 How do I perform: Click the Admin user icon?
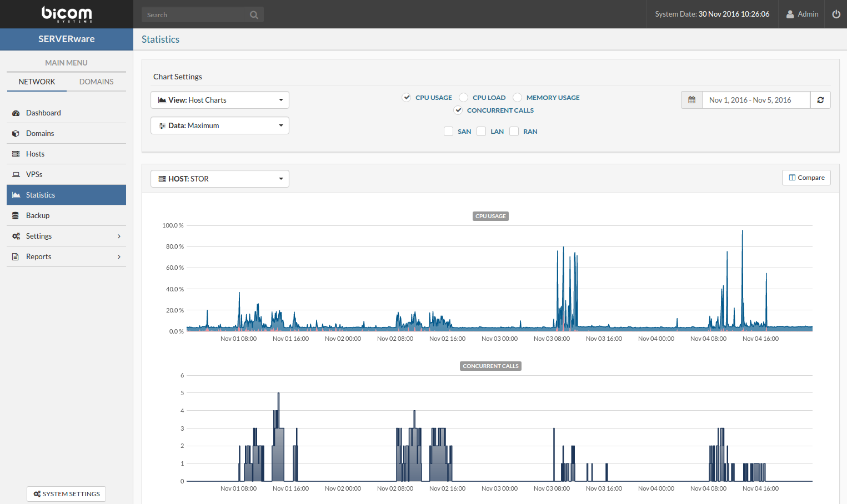[x=790, y=14]
